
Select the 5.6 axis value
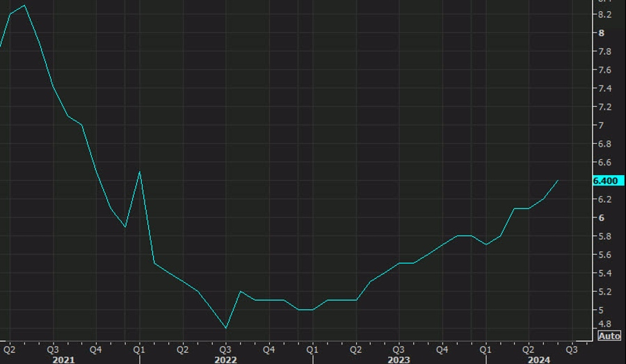pos(604,255)
